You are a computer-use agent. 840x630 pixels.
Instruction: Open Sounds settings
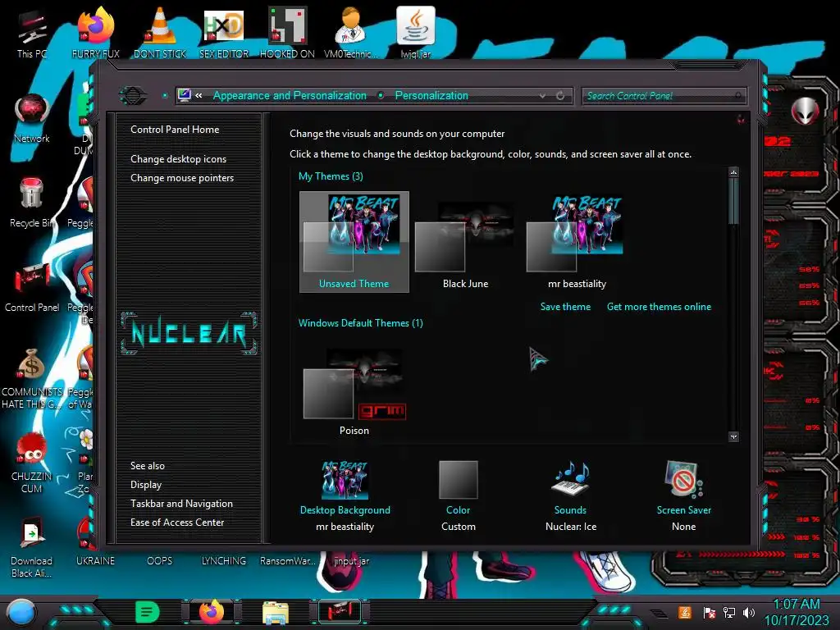click(x=571, y=495)
